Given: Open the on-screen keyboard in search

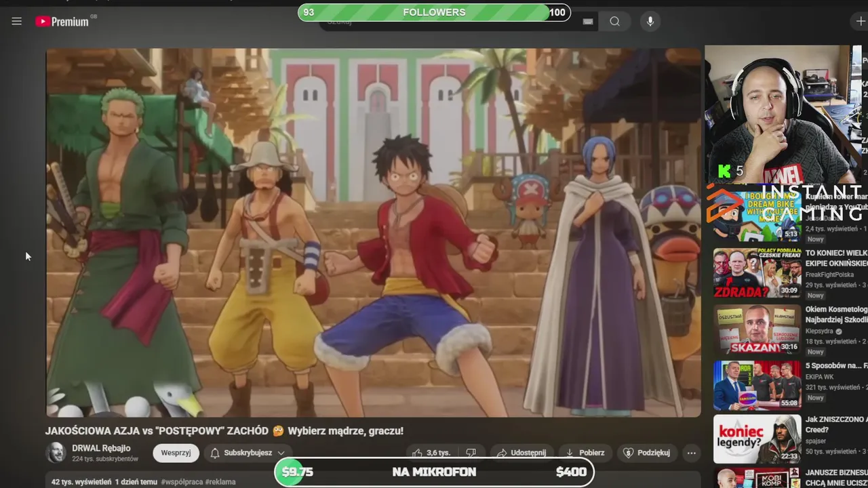Looking at the screenshot, I should 588,22.
